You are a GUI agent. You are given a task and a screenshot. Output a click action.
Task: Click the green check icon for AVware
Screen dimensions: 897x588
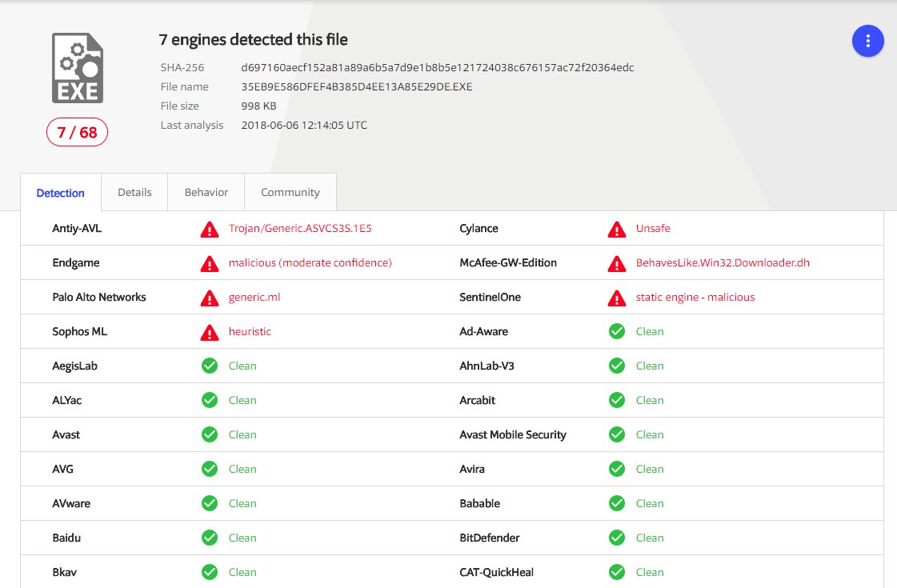(x=210, y=502)
